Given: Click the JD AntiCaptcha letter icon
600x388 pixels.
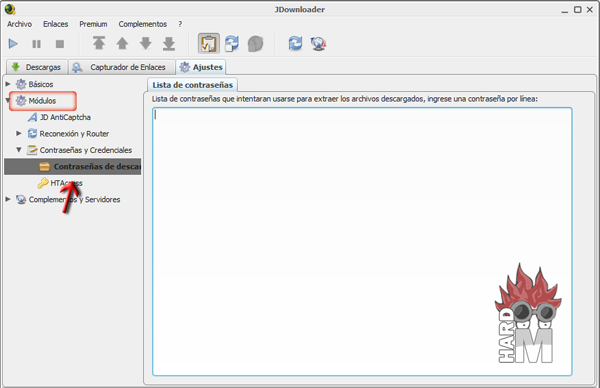Looking at the screenshot, I should point(33,117).
